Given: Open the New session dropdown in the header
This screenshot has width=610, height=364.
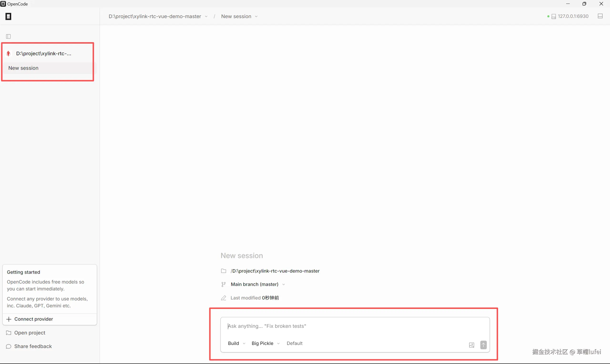Looking at the screenshot, I should (239, 16).
